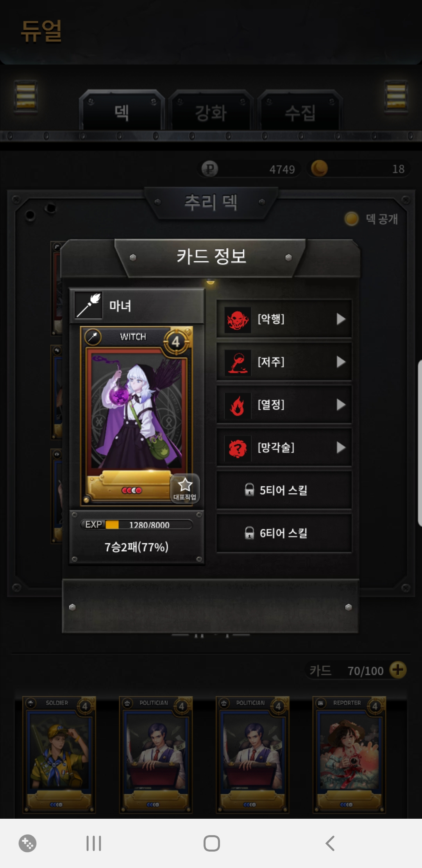
Task: Open the right hamburger menu icon
Action: pos(396,96)
